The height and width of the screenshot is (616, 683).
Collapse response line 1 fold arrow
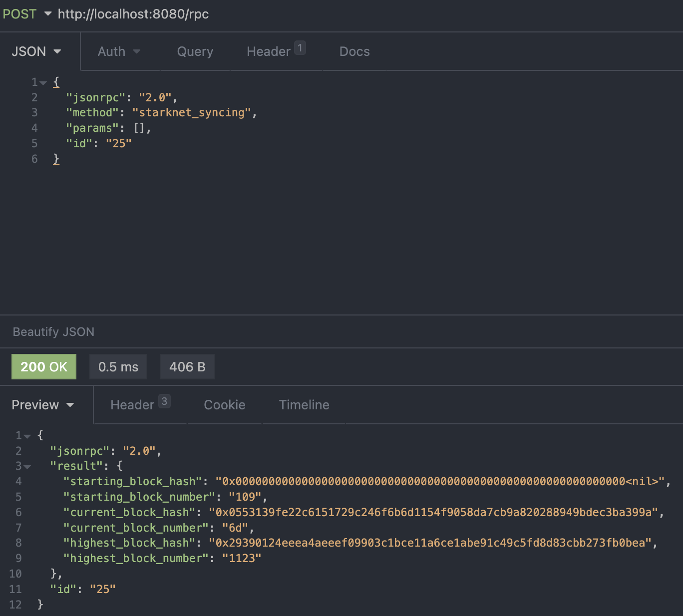pos(27,436)
